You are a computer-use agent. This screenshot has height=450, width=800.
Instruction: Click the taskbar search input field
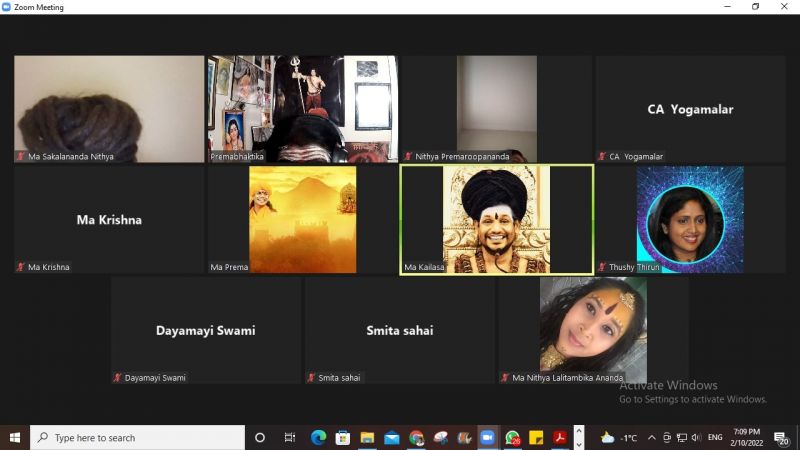[x=138, y=438]
